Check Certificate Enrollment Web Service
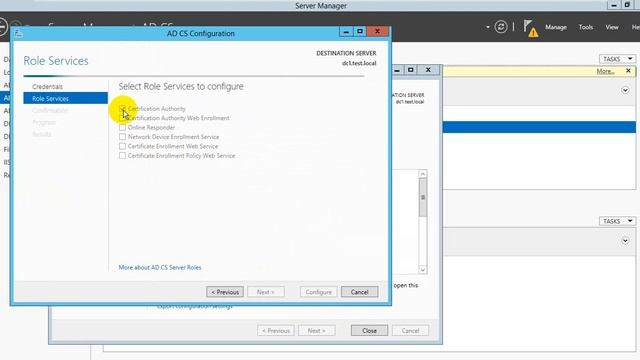 (x=122, y=146)
